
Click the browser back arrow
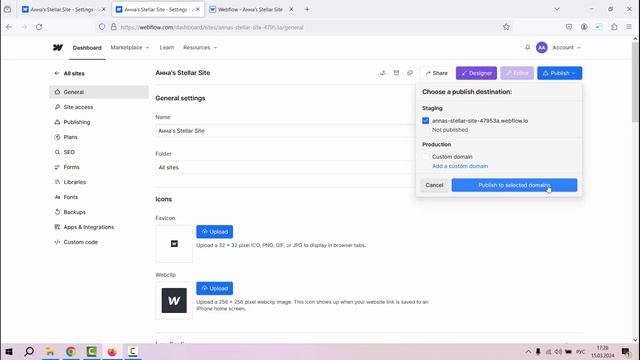point(9,27)
